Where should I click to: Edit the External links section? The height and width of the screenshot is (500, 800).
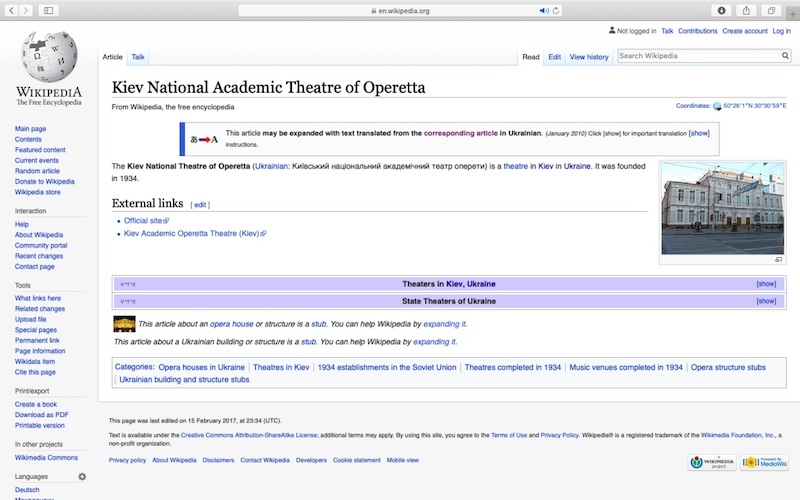[200, 205]
